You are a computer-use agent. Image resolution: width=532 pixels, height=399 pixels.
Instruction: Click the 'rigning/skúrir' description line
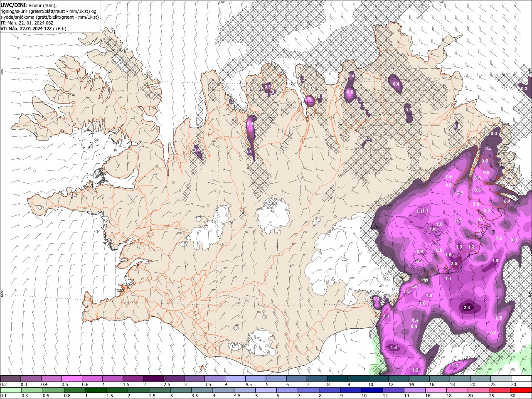click(x=49, y=11)
